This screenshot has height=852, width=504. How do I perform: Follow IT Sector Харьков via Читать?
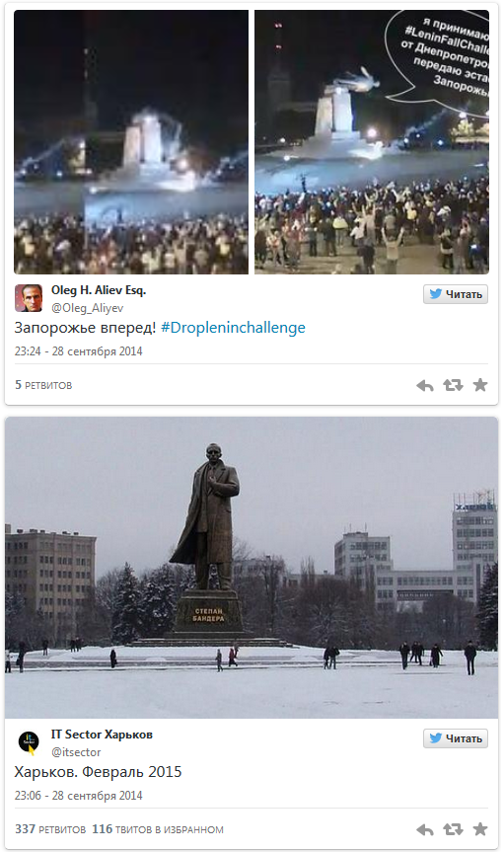(x=456, y=738)
